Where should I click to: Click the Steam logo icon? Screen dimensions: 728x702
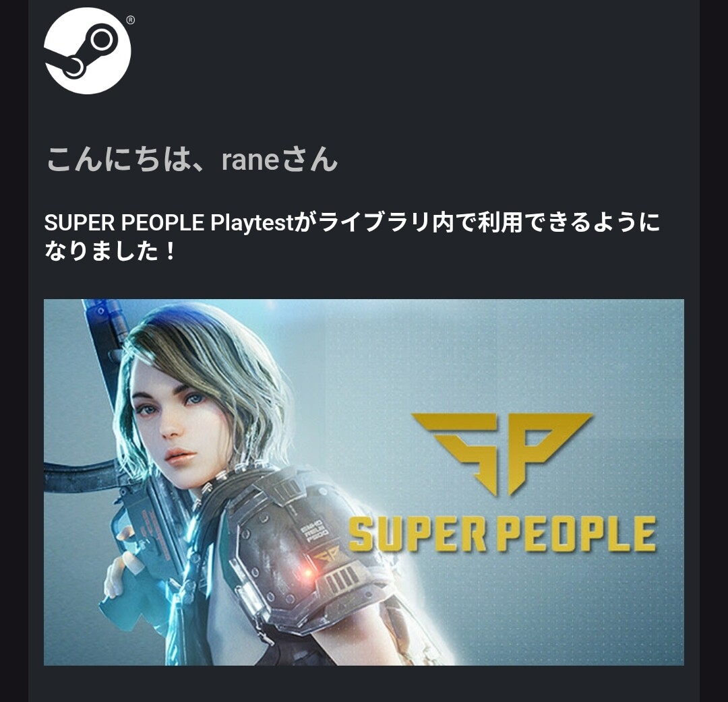point(87,51)
